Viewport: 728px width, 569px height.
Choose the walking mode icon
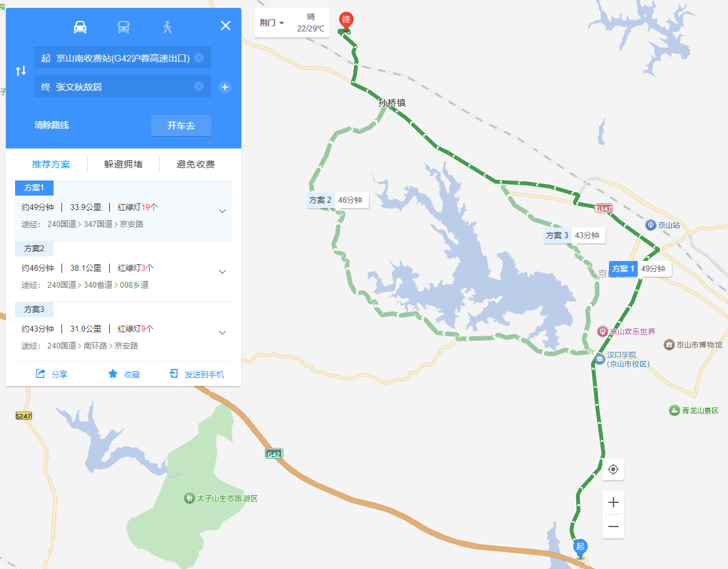coord(167,27)
